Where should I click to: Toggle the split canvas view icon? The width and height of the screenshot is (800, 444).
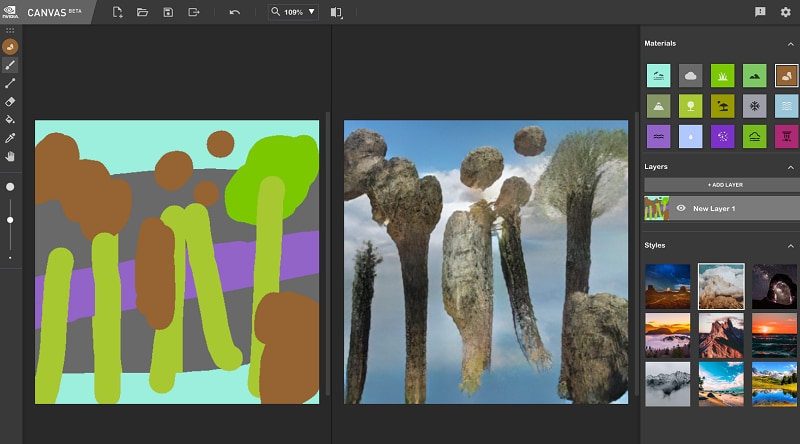[336, 12]
